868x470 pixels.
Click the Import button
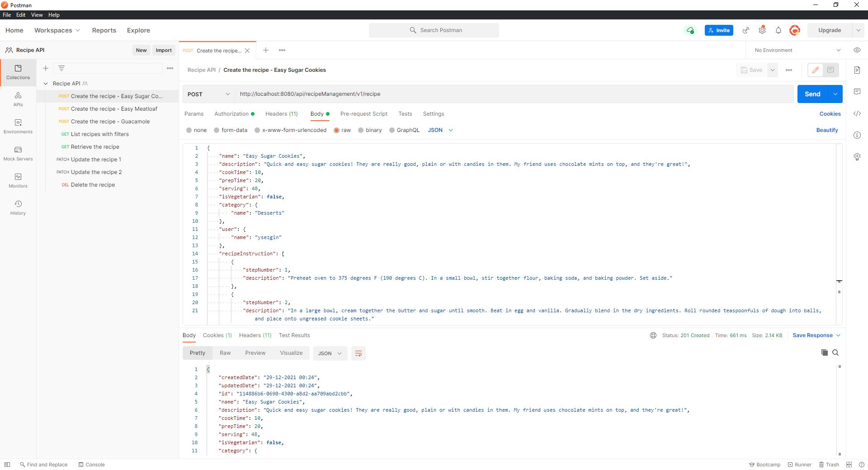164,50
